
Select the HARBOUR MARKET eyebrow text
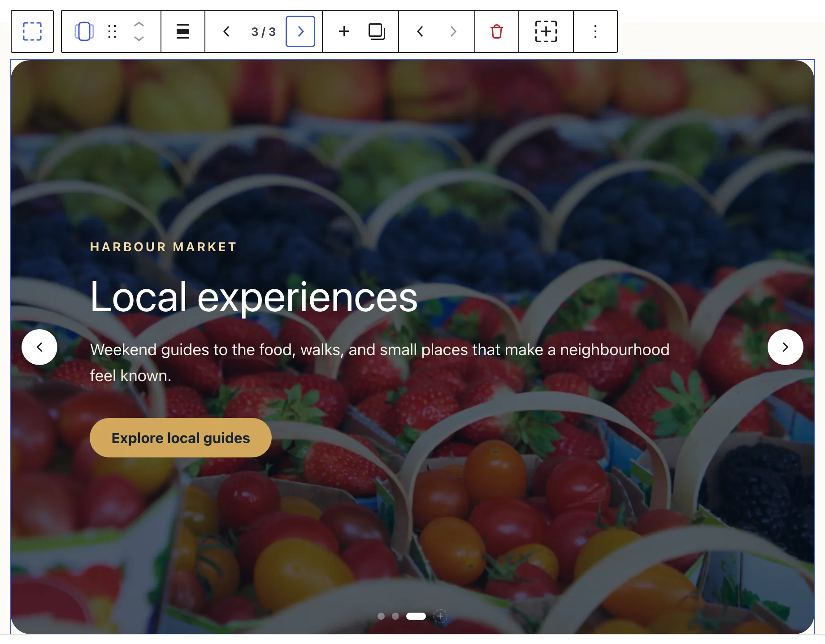pyautogui.click(x=163, y=247)
